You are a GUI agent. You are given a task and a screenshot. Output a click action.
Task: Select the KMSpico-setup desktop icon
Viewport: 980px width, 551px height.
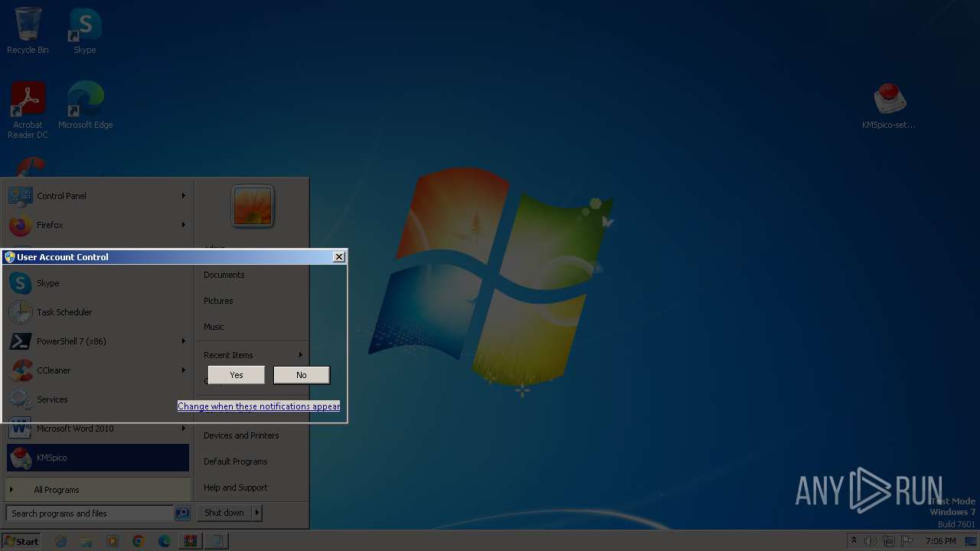(889, 106)
